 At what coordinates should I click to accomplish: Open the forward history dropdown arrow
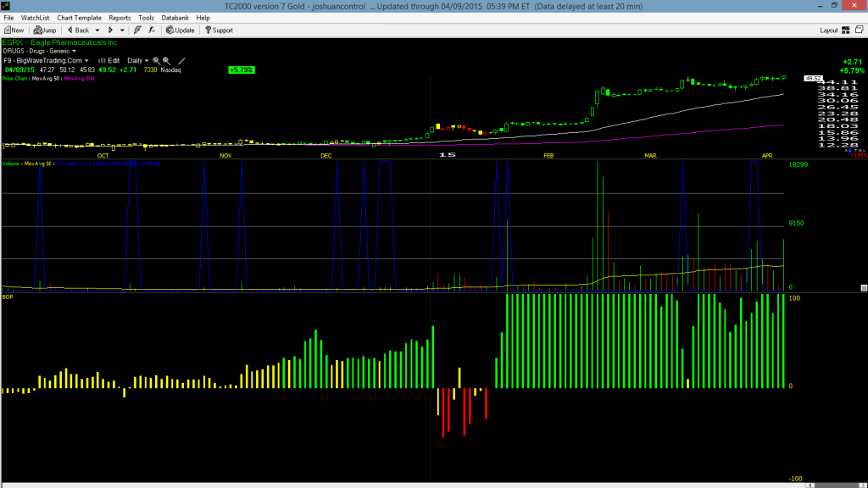click(x=122, y=30)
